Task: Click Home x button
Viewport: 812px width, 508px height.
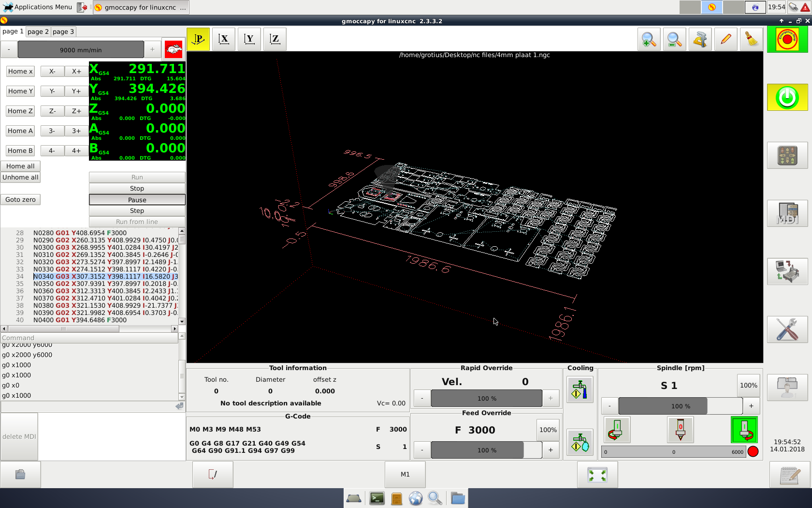Action: pyautogui.click(x=20, y=72)
